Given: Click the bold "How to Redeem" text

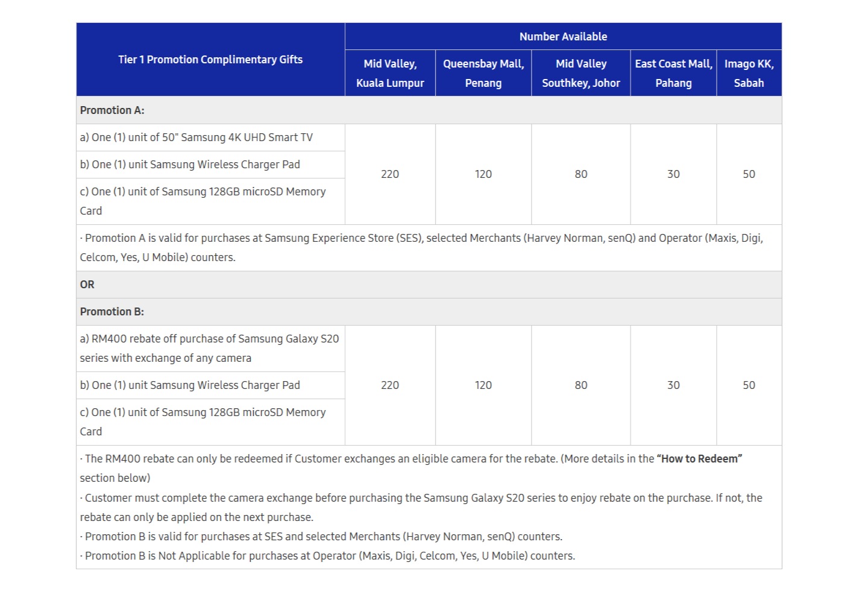Looking at the screenshot, I should click(699, 459).
